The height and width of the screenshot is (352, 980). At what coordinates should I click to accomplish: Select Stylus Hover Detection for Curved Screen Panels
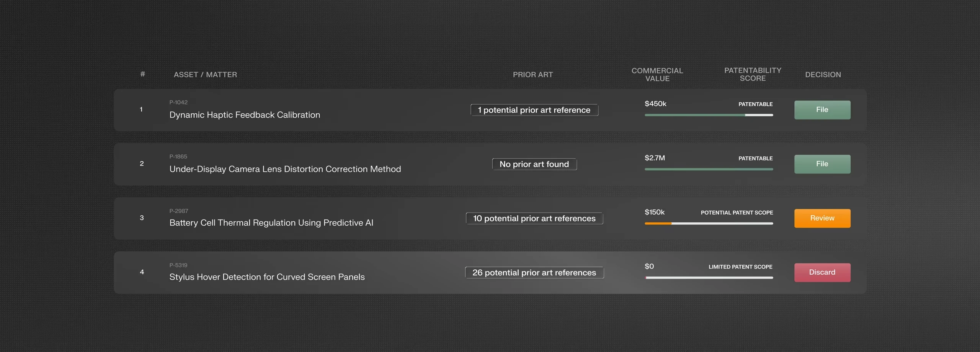tap(267, 277)
